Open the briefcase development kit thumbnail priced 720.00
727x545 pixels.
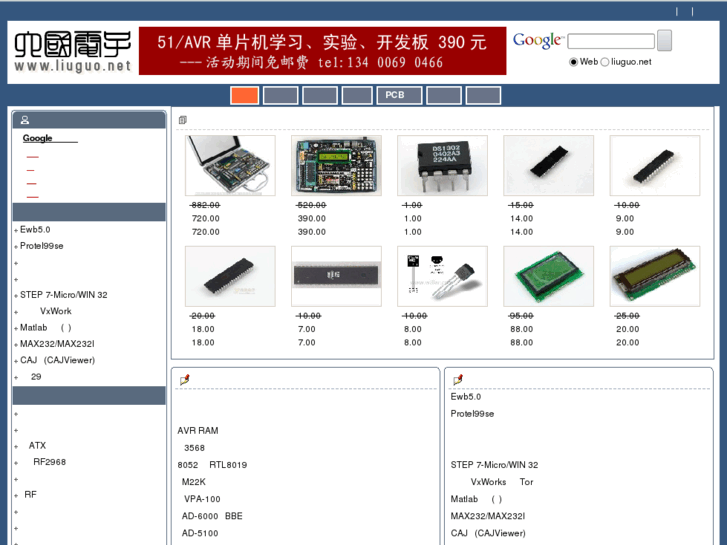(230, 165)
